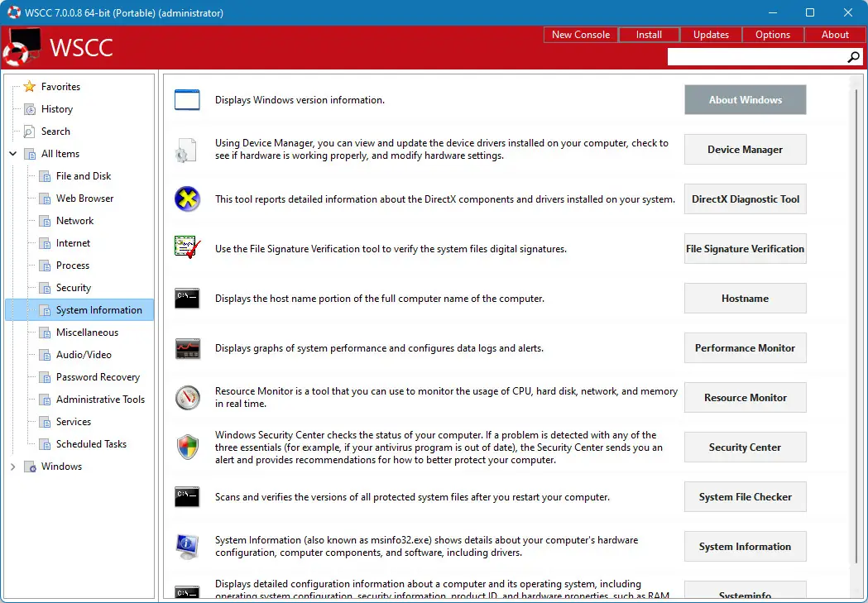Click the Favorites star icon

(29, 87)
